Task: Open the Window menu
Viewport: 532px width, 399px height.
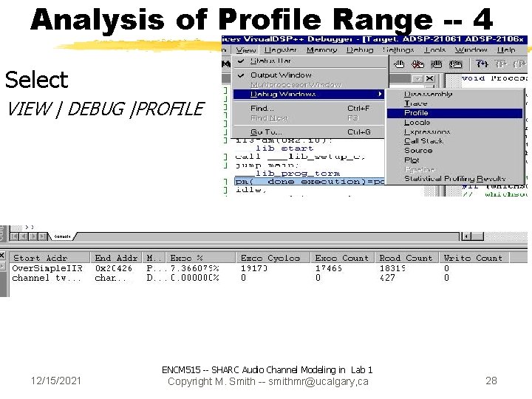Action: coord(471,50)
